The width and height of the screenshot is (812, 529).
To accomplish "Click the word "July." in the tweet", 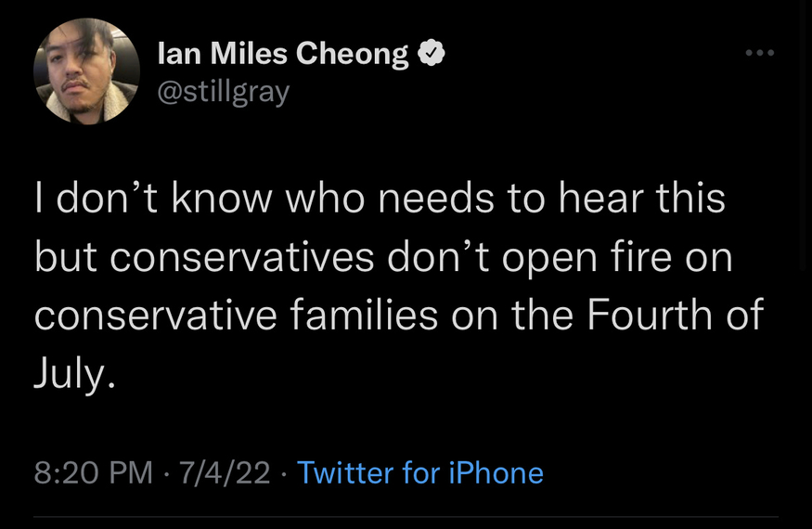I will tap(76, 374).
